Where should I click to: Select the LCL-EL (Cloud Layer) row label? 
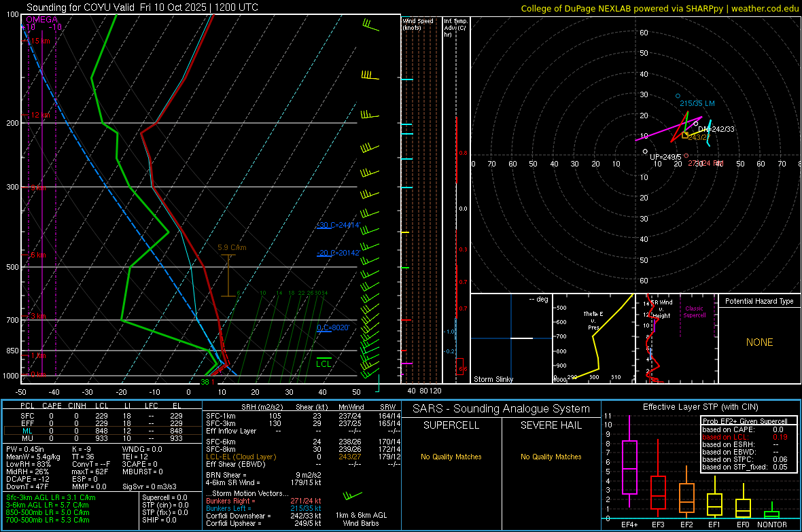[241, 457]
